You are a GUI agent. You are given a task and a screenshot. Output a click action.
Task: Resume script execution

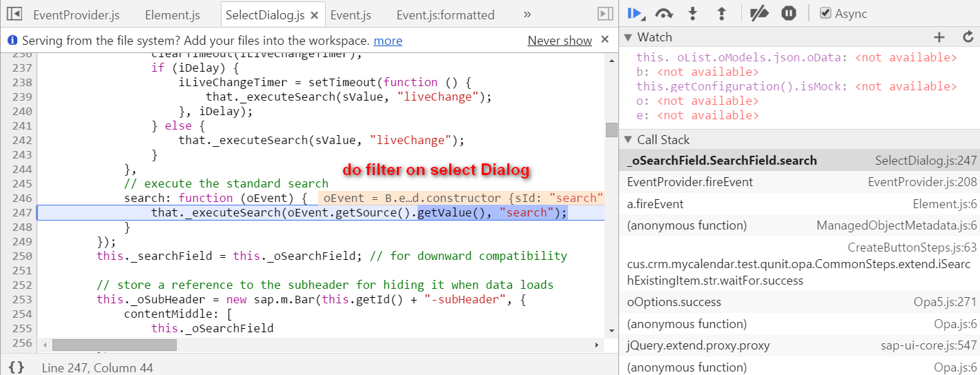(x=636, y=13)
